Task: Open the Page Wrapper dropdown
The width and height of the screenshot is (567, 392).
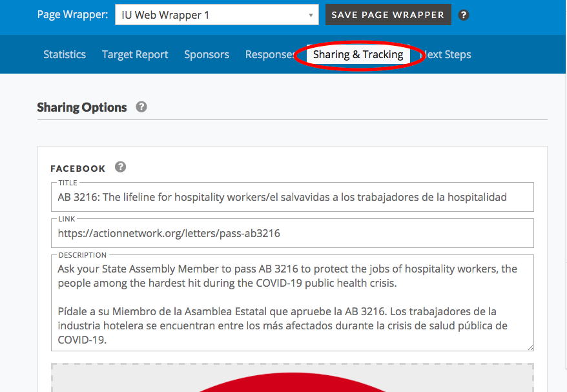Action: 216,15
